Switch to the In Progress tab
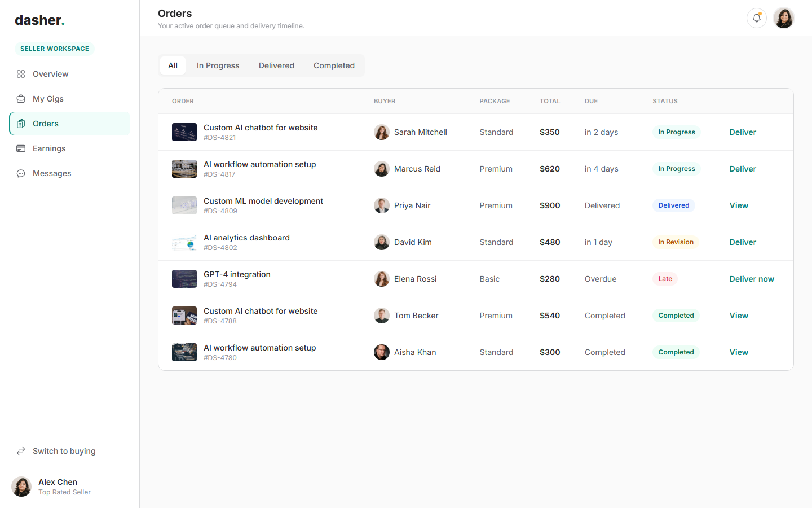The image size is (812, 508). pos(218,65)
